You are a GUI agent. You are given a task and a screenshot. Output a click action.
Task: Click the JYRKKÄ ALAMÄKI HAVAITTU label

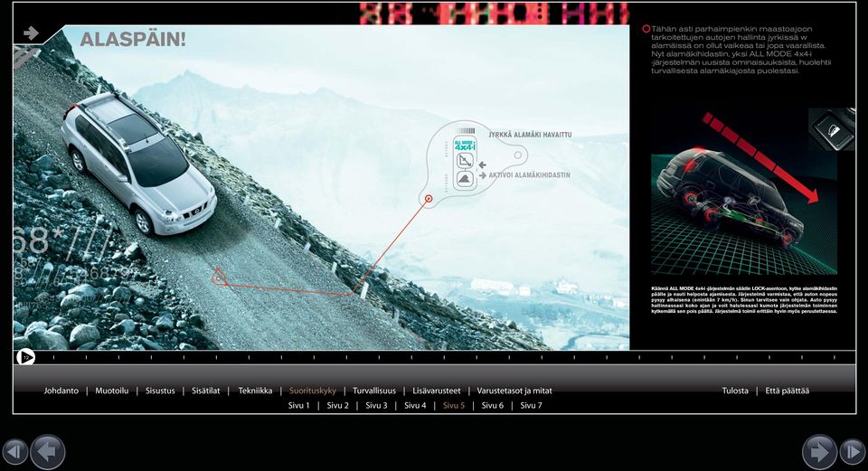[531, 135]
